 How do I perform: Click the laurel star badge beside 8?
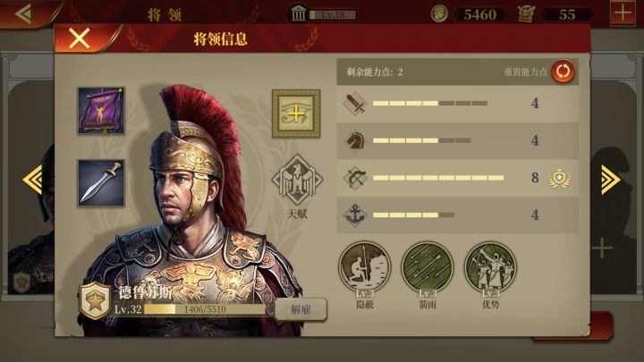(559, 179)
